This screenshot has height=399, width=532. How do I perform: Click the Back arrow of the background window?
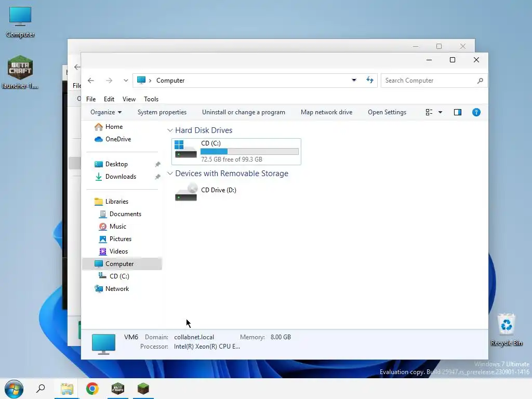[77, 67]
